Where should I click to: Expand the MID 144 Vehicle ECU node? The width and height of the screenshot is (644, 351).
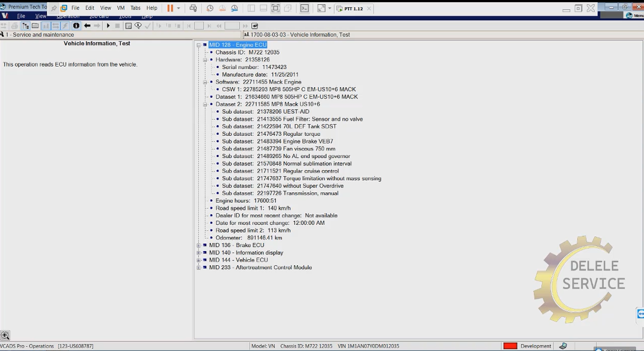click(x=199, y=260)
